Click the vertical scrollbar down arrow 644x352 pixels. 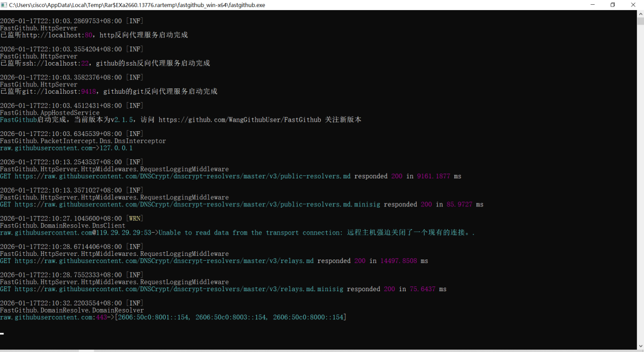pos(640,347)
